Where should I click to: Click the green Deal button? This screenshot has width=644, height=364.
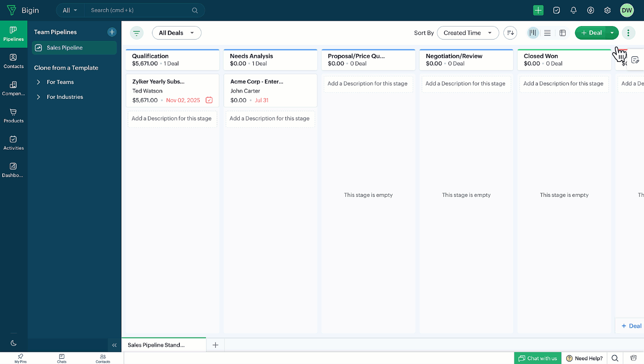point(591,33)
